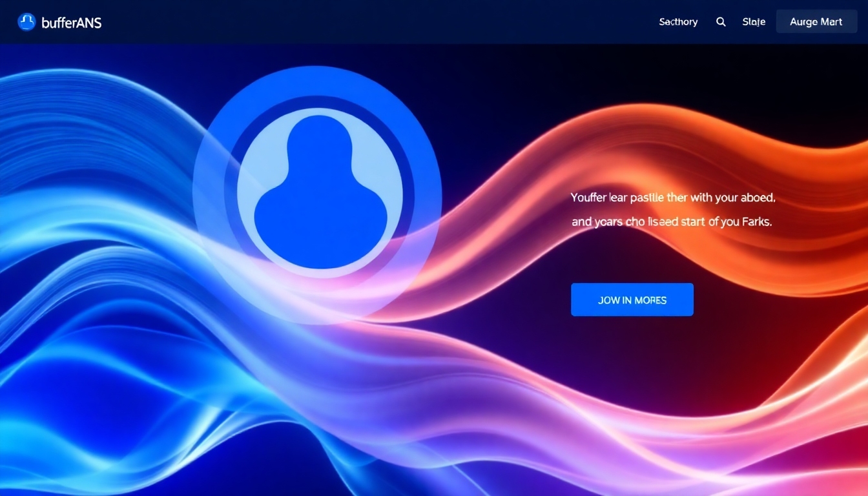Tap the magnifying glass in the navbar
This screenshot has width=868, height=496.
pos(721,21)
